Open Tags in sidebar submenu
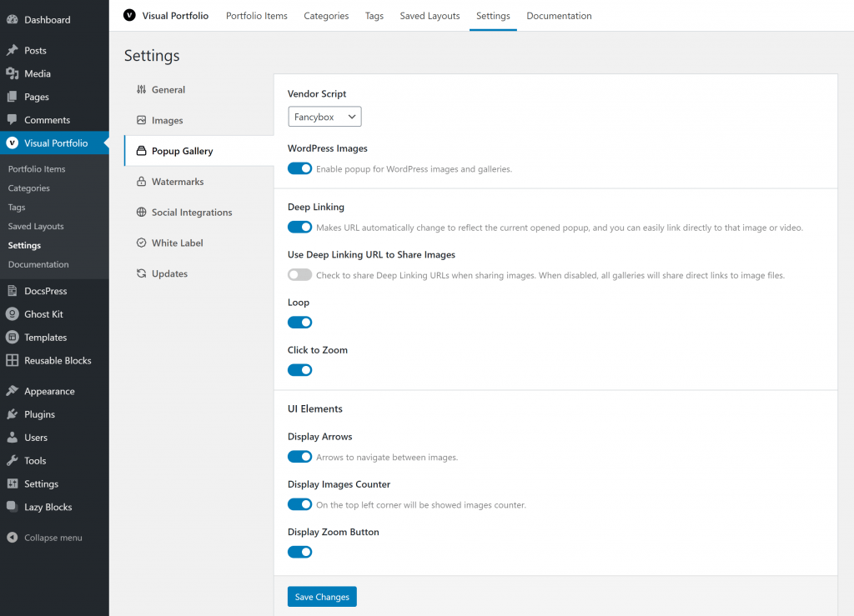The image size is (854, 616). (x=17, y=207)
